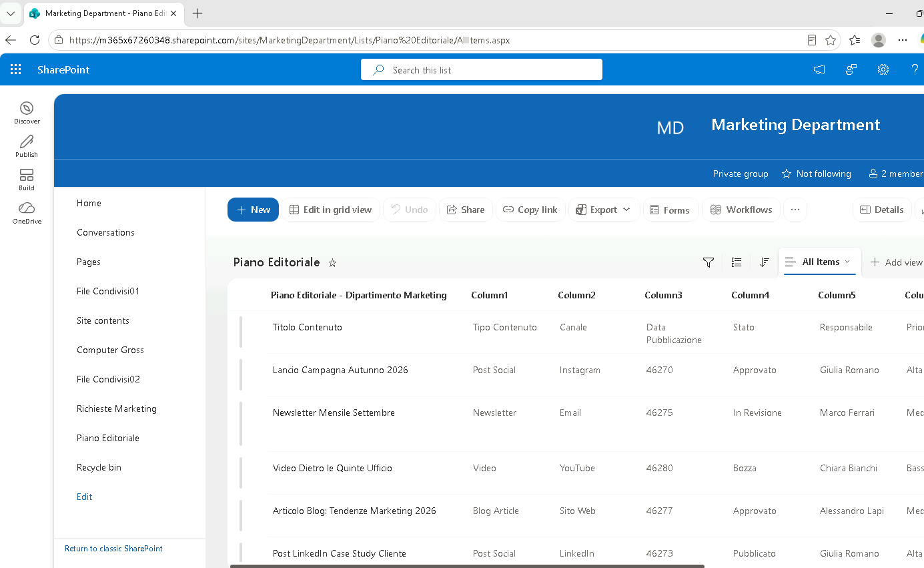Click Return to classic SharePoint link
This screenshot has width=924, height=568.
click(113, 549)
